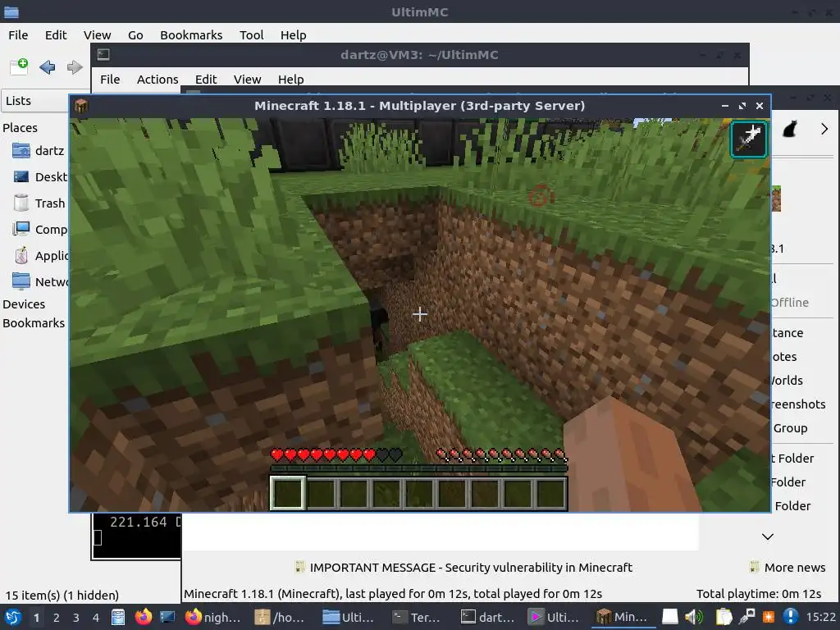
Task: Click the Screenshots button in UltiMC panel
Action: click(x=798, y=404)
